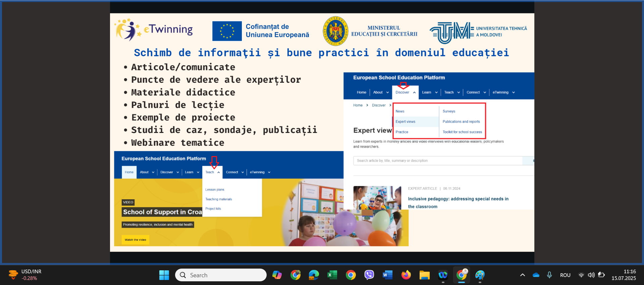Image resolution: width=644 pixels, height=285 pixels.
Task: Open the ROU input language switcher
Action: click(x=565, y=275)
